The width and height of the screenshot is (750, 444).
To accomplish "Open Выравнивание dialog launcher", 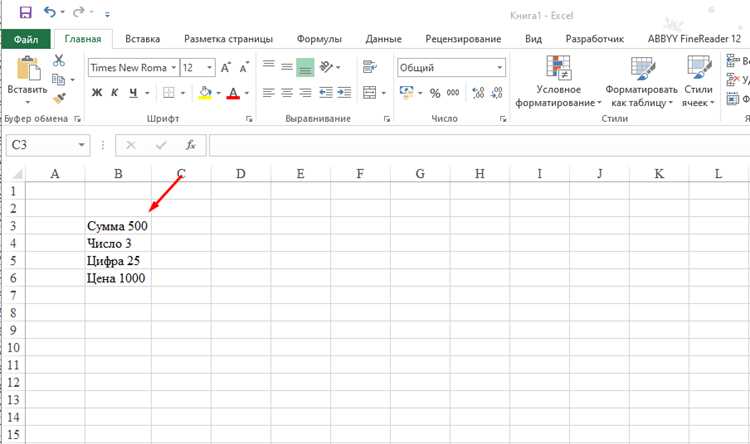I will point(387,119).
